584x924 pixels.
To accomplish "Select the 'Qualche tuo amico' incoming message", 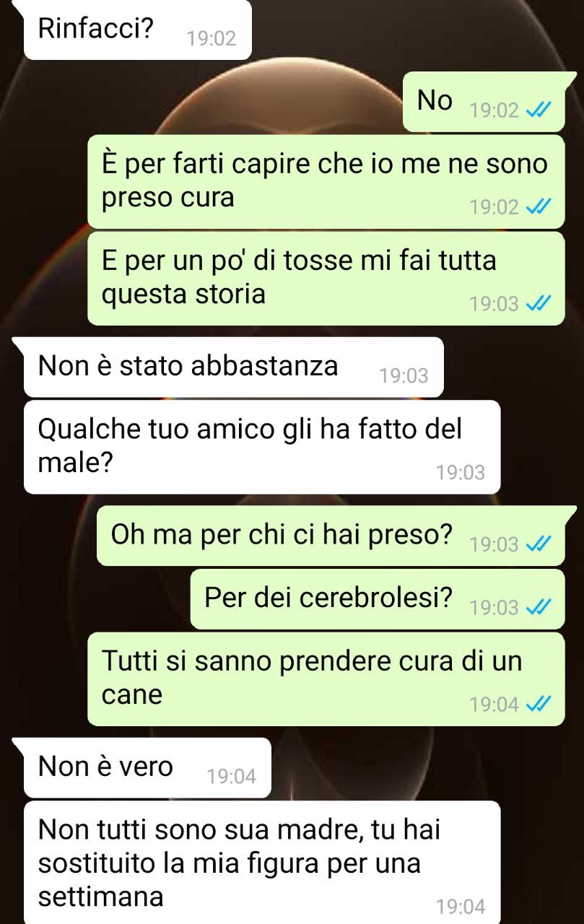I will pos(262,447).
